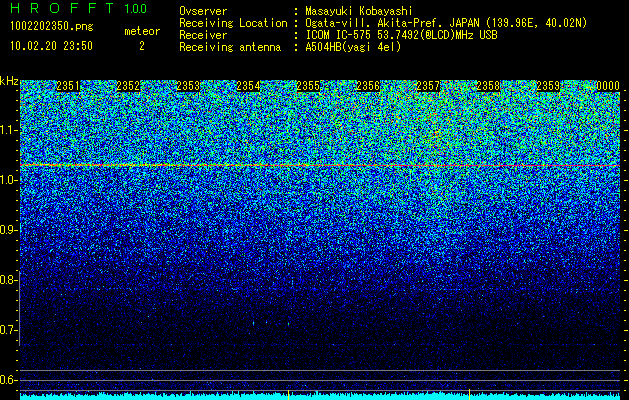Click the 1.0 kHz axis label
Screen dimensions: 629x400
(9, 180)
